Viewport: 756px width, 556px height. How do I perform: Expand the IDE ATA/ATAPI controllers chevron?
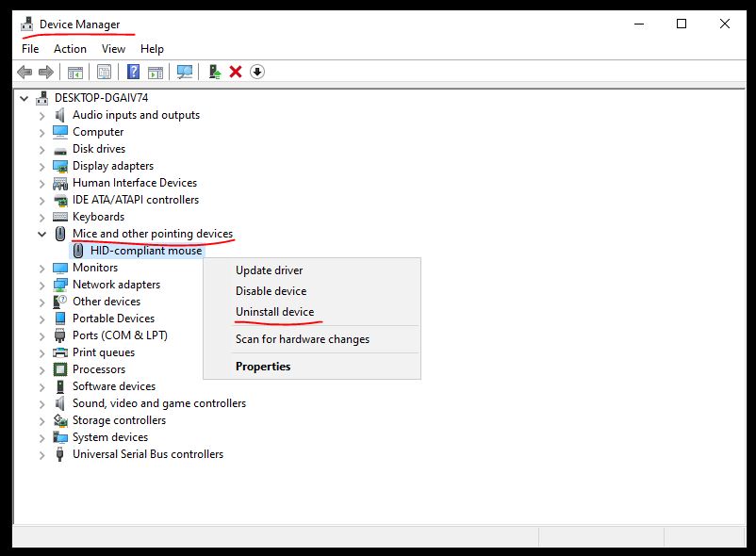click(x=41, y=201)
